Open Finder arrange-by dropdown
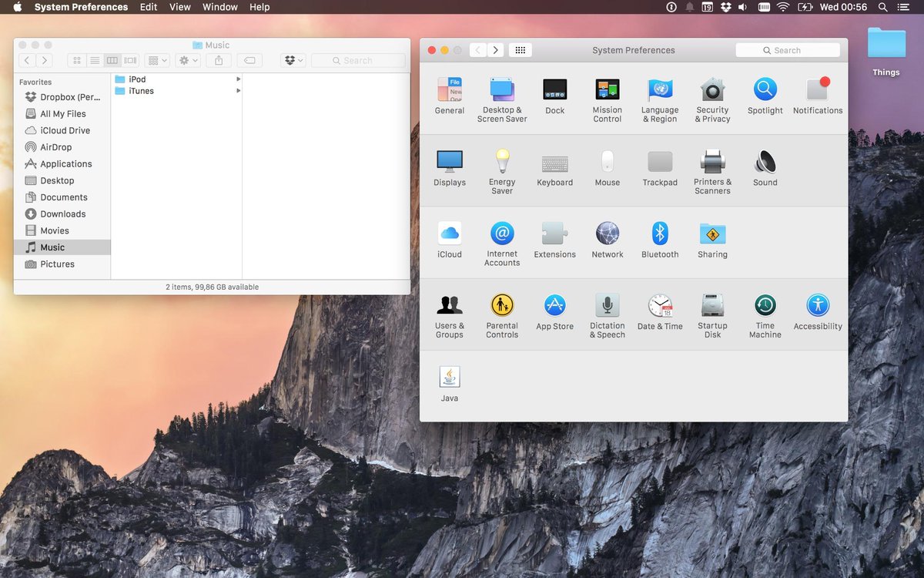The image size is (924, 578). coord(157,60)
